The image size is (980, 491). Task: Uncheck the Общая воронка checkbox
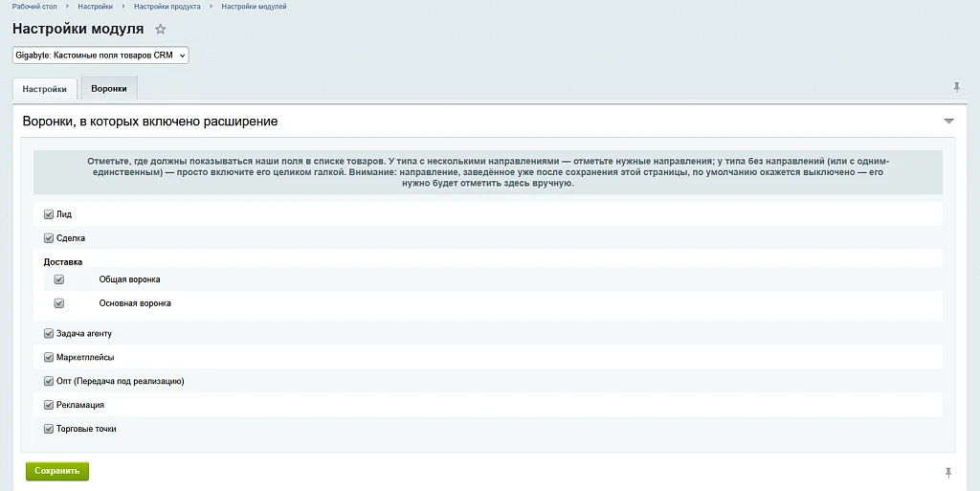coord(58,279)
